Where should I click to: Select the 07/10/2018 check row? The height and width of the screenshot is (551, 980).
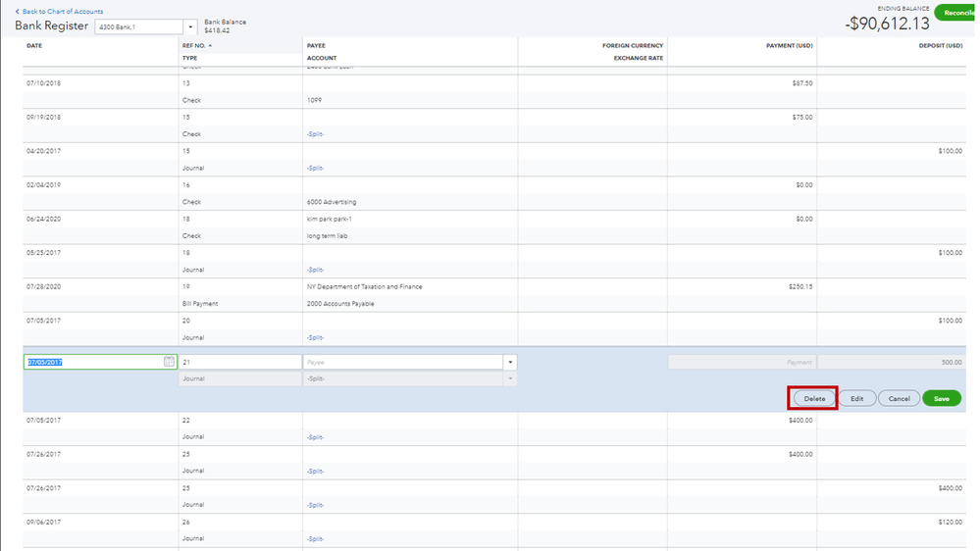point(493,92)
